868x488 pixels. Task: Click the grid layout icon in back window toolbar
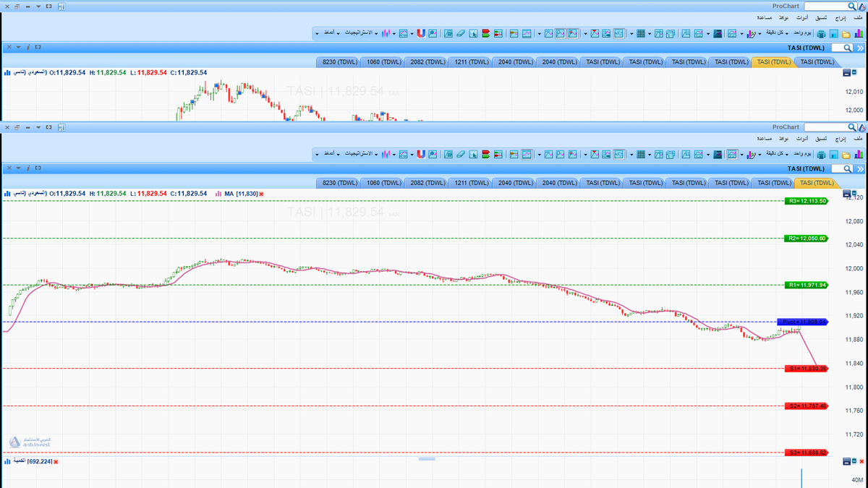coord(641,33)
